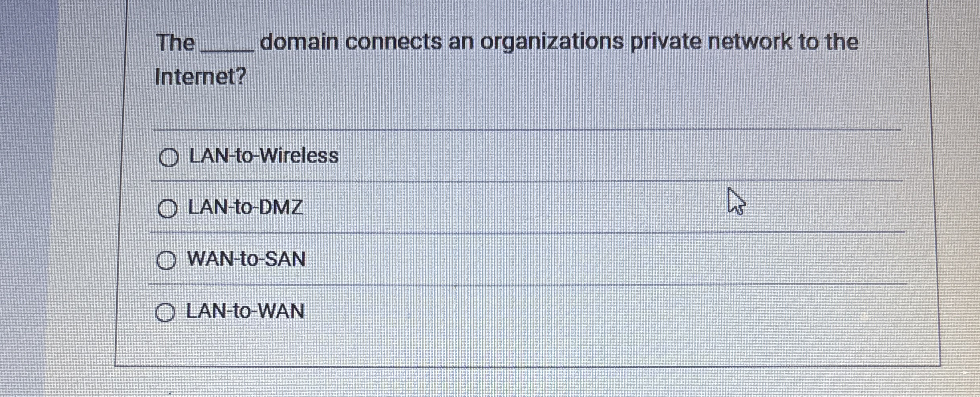The height and width of the screenshot is (397, 980).
Task: Click the LAN-to-DMZ option label
Action: pos(245,208)
